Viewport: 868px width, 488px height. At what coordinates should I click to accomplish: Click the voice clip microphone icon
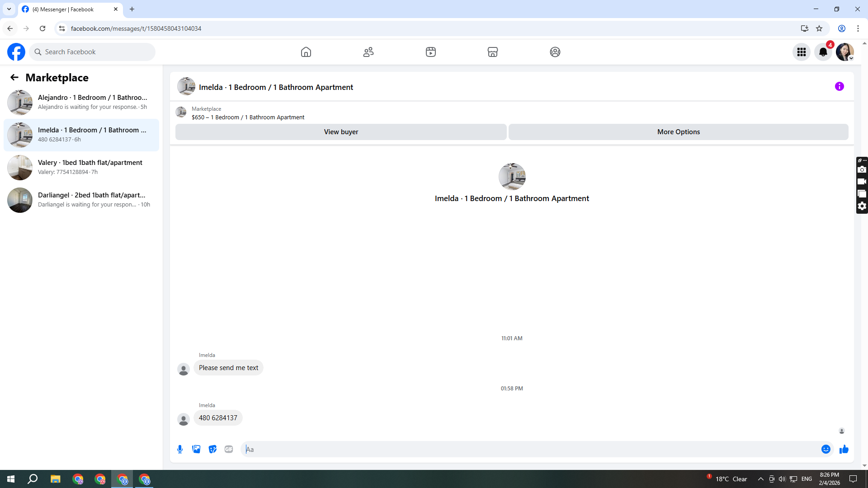[x=180, y=449]
